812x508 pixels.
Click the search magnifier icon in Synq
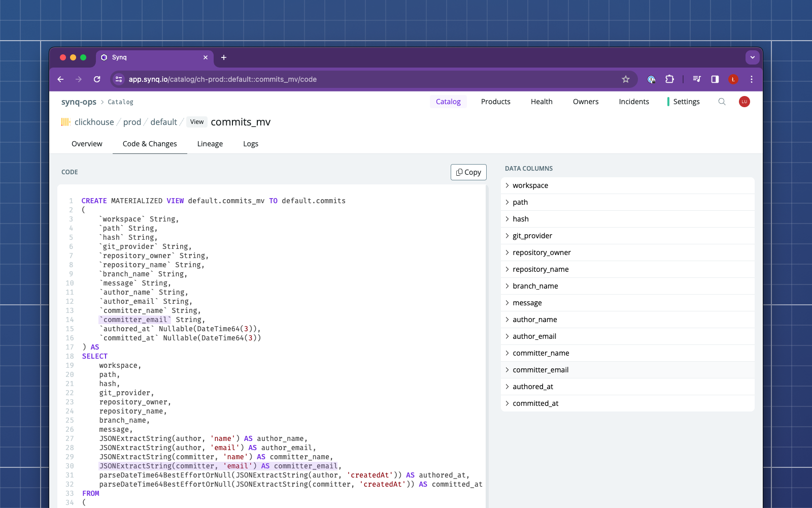click(722, 102)
